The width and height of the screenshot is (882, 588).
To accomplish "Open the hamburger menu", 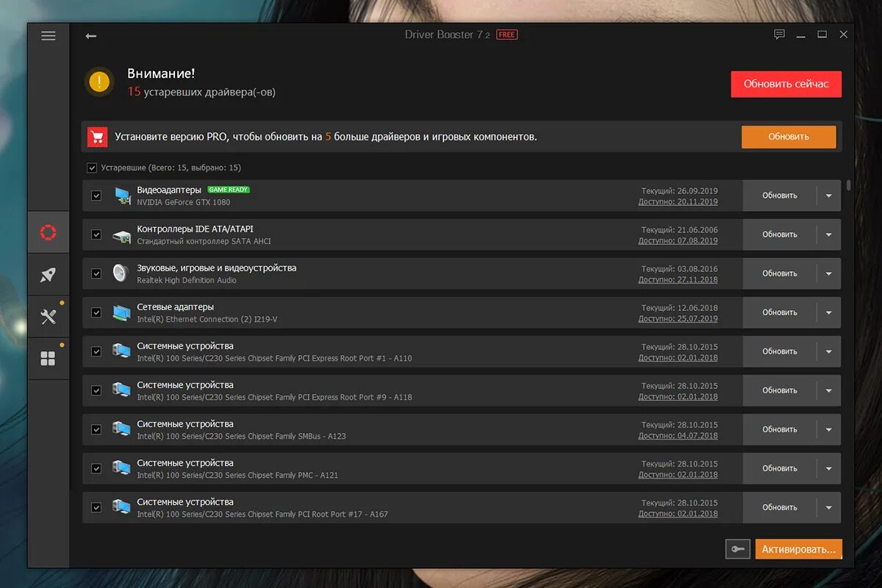I will coord(49,35).
